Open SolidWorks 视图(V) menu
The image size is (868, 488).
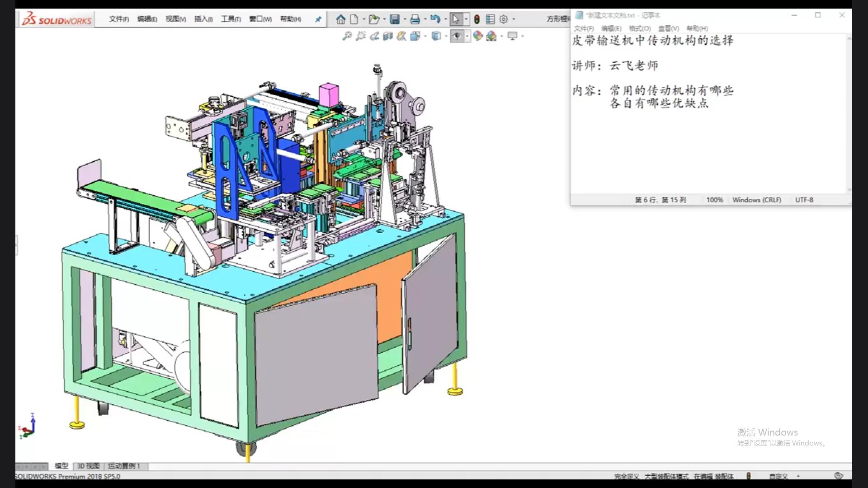coord(175,19)
